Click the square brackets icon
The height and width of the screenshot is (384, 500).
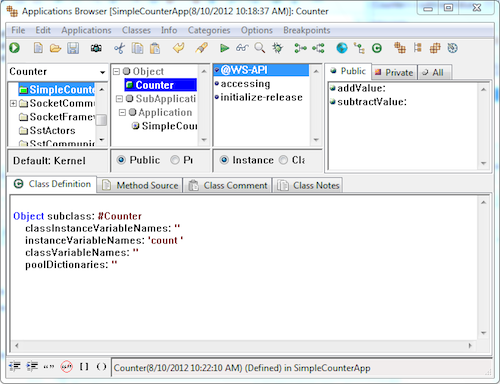click(x=84, y=367)
